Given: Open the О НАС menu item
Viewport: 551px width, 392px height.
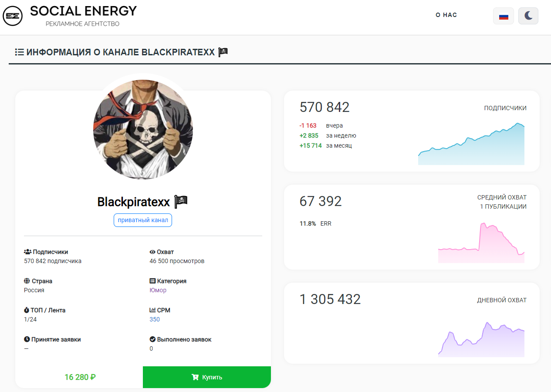Looking at the screenshot, I should coord(446,15).
